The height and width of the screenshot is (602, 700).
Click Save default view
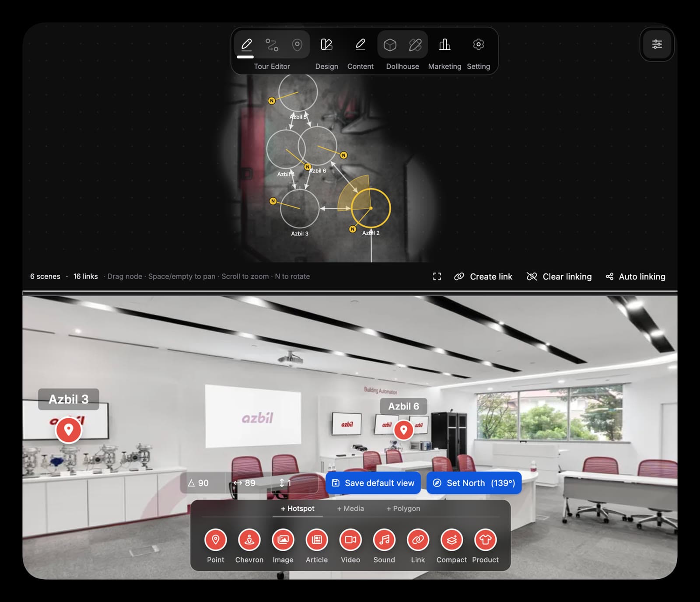[x=373, y=483]
